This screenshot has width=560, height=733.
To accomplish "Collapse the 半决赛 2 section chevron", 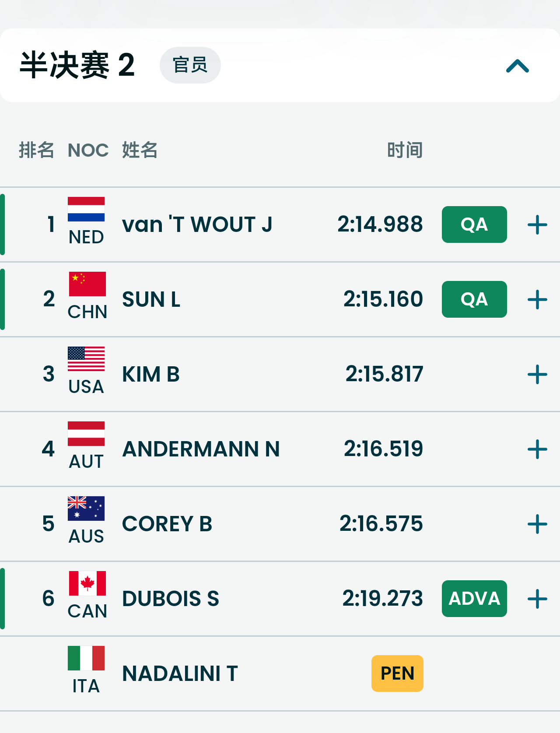I will pos(518,66).
